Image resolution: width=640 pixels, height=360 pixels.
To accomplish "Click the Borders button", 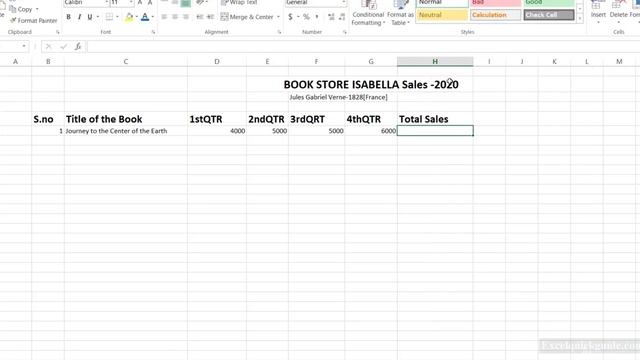I will [x=109, y=17].
